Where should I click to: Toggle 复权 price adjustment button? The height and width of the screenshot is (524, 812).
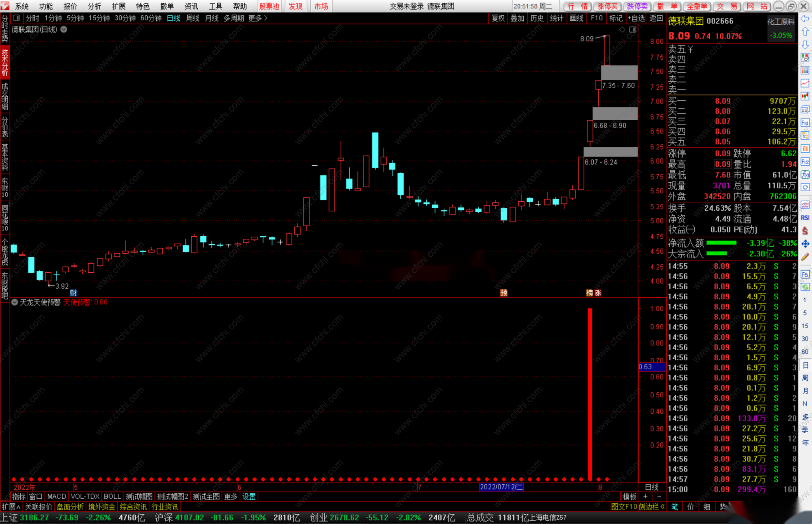point(498,18)
